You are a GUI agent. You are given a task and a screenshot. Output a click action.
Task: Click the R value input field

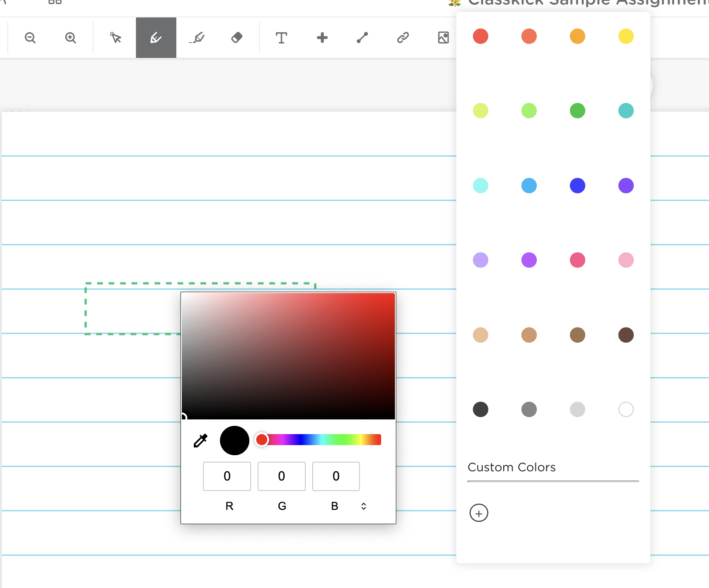pyautogui.click(x=227, y=476)
